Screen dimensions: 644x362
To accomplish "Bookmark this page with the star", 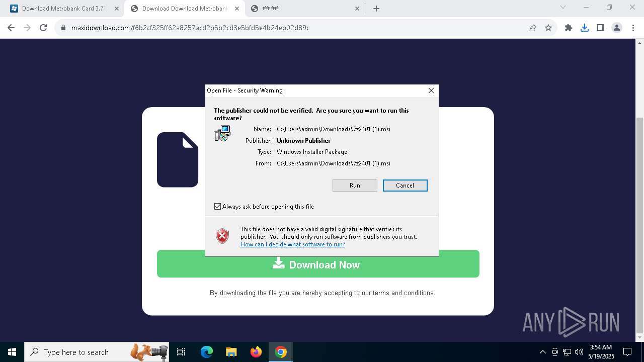I will point(548,28).
